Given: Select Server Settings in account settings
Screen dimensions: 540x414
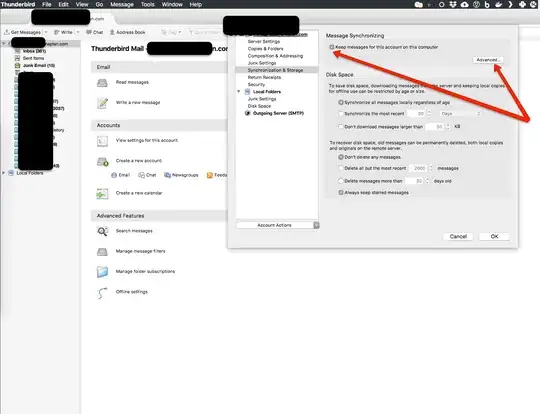Looking at the screenshot, I should click(x=264, y=42).
